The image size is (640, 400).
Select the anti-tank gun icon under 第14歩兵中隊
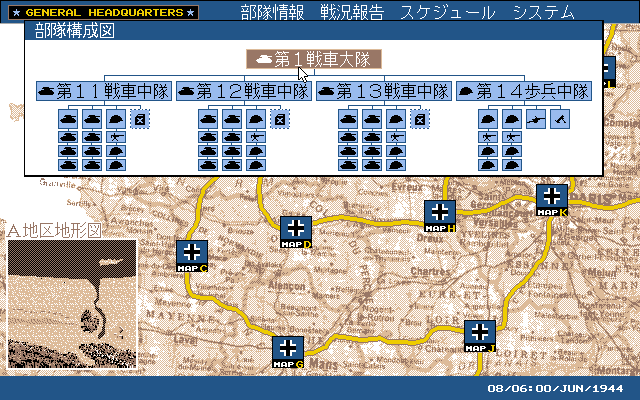(x=536, y=119)
